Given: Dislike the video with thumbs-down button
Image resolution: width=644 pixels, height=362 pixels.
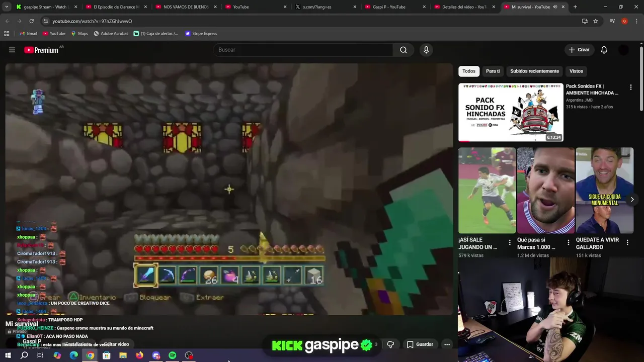Looking at the screenshot, I should pyautogui.click(x=390, y=344).
